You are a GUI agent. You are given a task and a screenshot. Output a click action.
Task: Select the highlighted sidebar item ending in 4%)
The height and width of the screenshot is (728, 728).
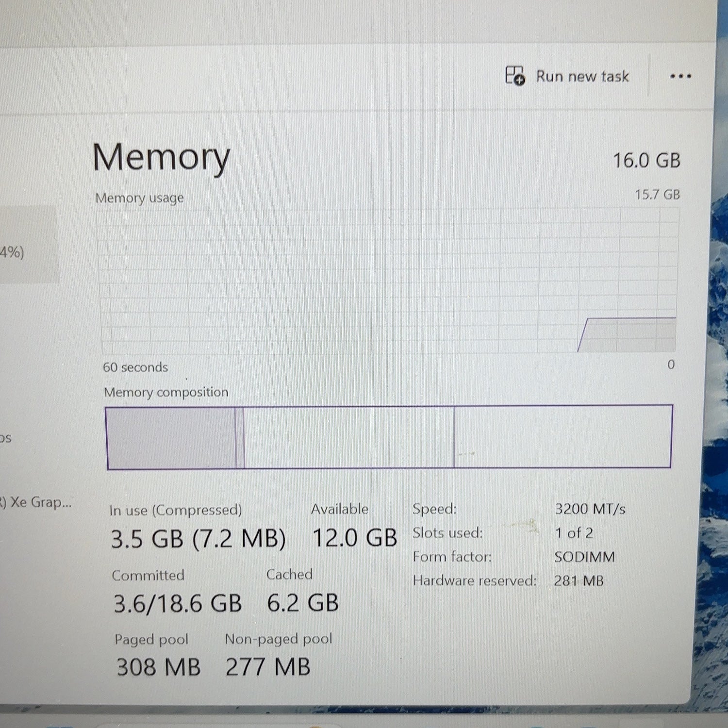pyautogui.click(x=29, y=244)
